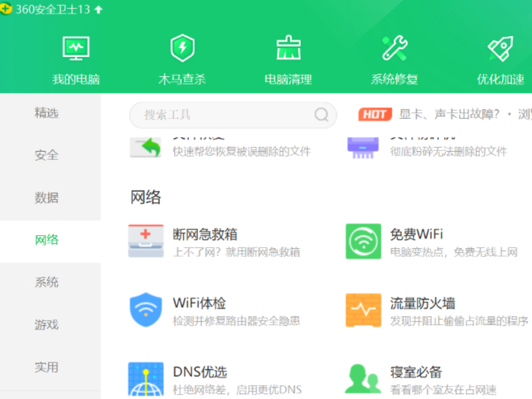Open the 我的电脑 monitor icon

[x=76, y=49]
